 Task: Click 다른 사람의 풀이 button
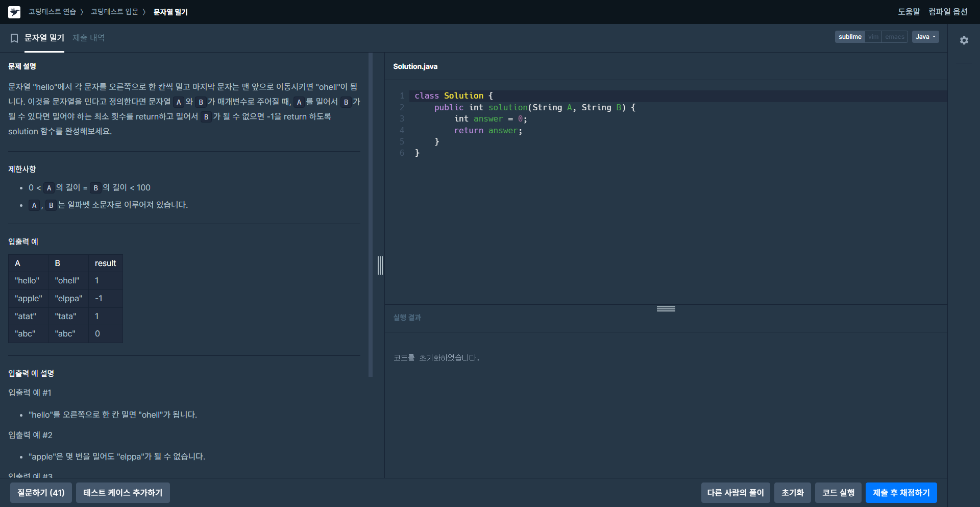pos(736,493)
